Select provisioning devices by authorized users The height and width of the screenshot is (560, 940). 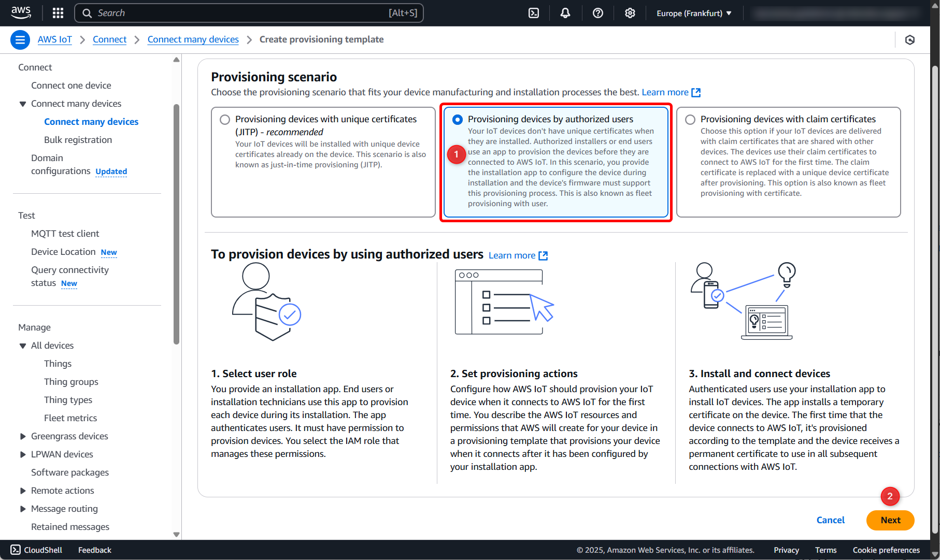point(458,120)
